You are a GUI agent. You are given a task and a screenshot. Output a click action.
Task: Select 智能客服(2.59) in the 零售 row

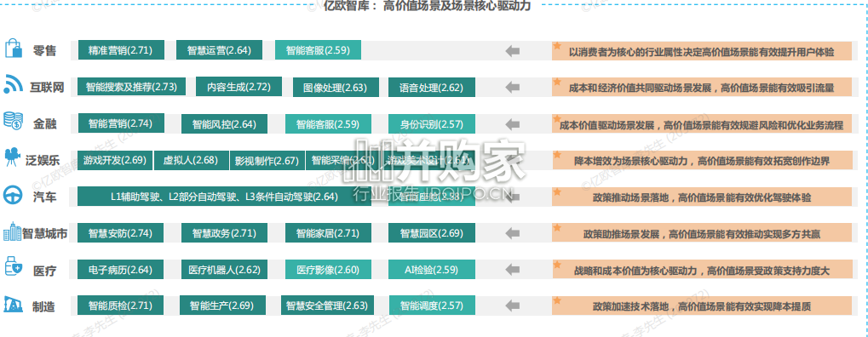point(318,50)
